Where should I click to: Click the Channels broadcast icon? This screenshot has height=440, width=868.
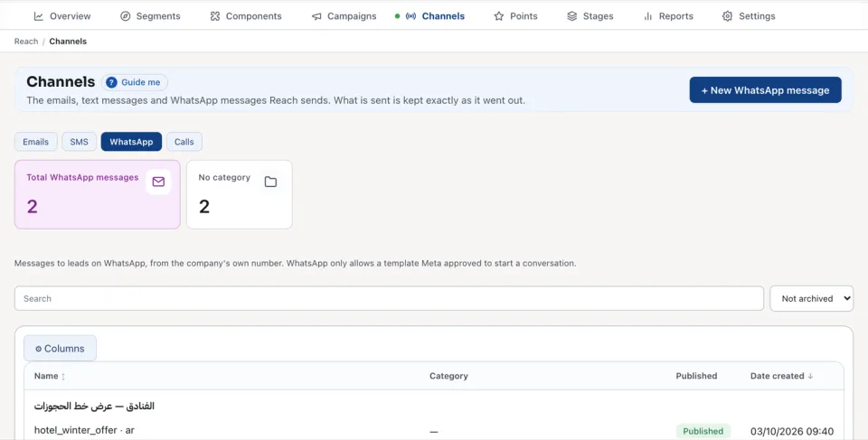[x=410, y=16]
